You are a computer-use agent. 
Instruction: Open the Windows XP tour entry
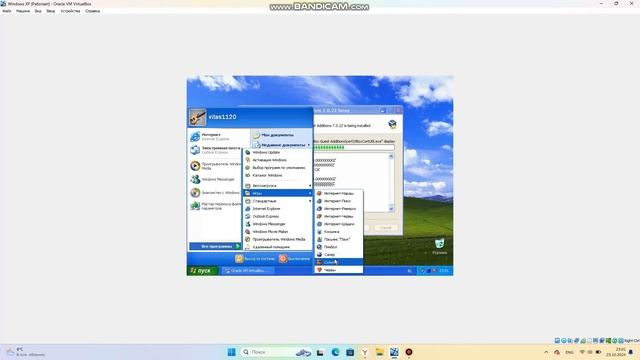[x=216, y=192]
